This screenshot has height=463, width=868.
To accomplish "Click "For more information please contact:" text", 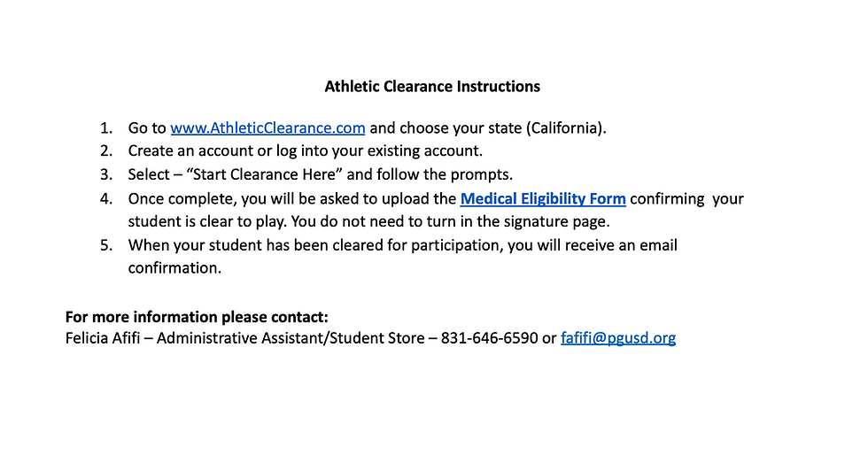I will [197, 317].
